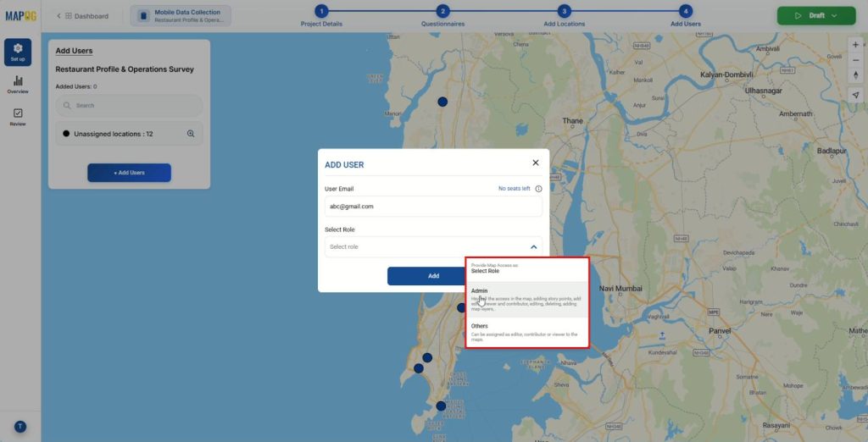This screenshot has width=868, height=442.
Task: Close the Add User dialog
Action: click(x=536, y=163)
